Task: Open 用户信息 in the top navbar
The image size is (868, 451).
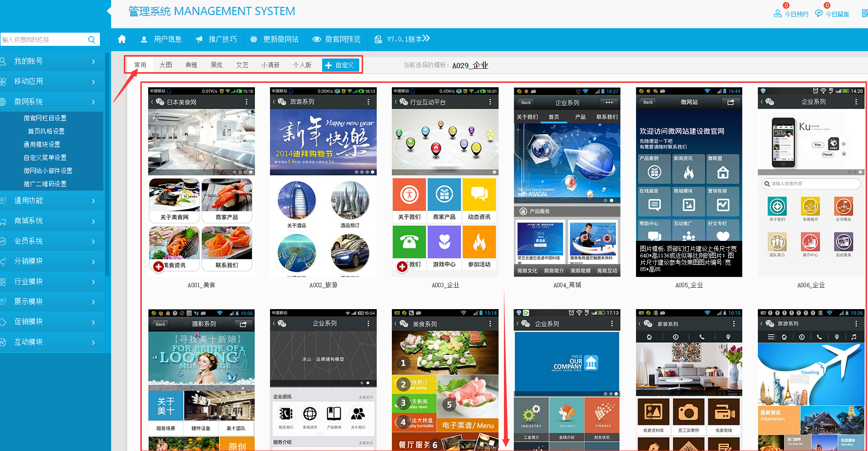Action: tap(161, 39)
